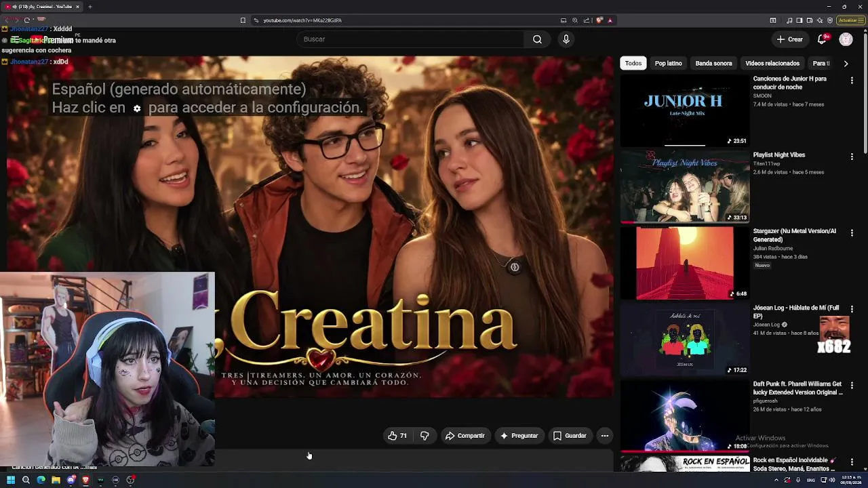The width and height of the screenshot is (868, 488).
Task: Visit the SMOON channel
Action: pos(762,96)
